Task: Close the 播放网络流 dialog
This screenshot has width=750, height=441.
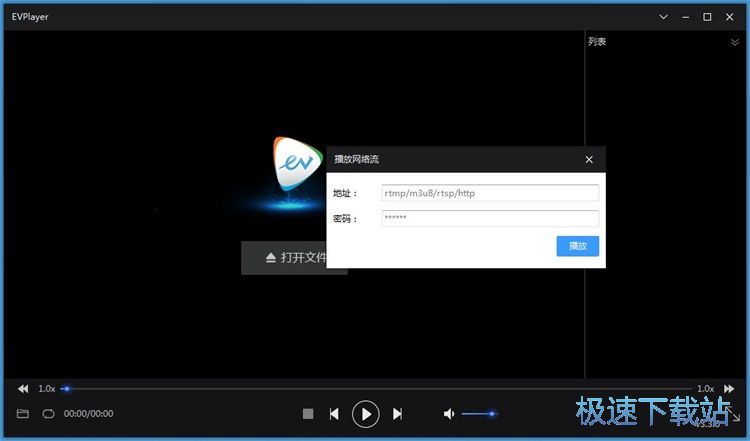Action: click(589, 159)
